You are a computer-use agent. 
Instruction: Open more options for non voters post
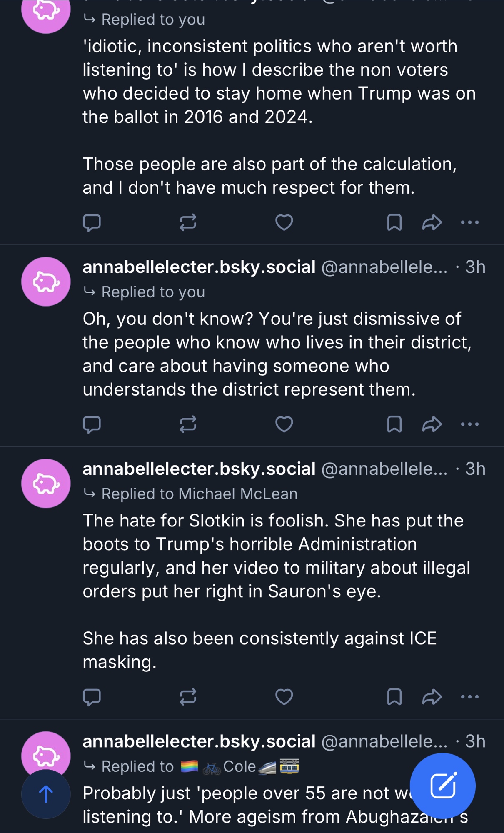tap(470, 222)
